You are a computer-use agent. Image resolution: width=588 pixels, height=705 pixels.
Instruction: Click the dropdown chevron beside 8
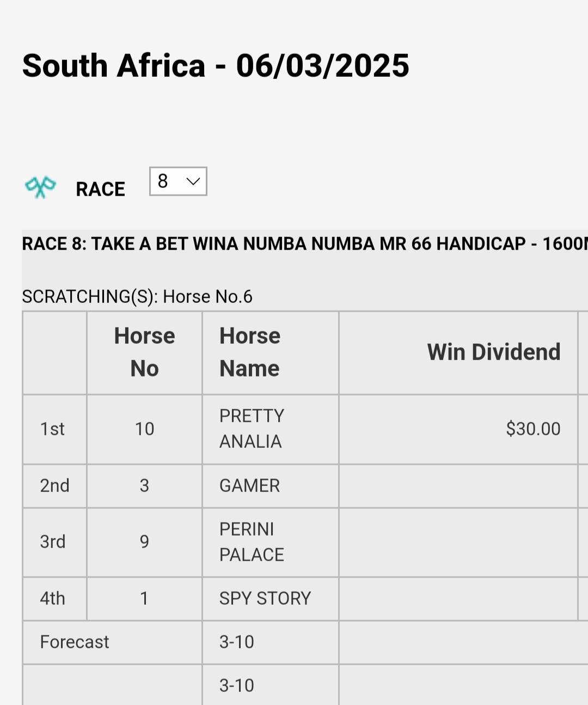(x=193, y=181)
